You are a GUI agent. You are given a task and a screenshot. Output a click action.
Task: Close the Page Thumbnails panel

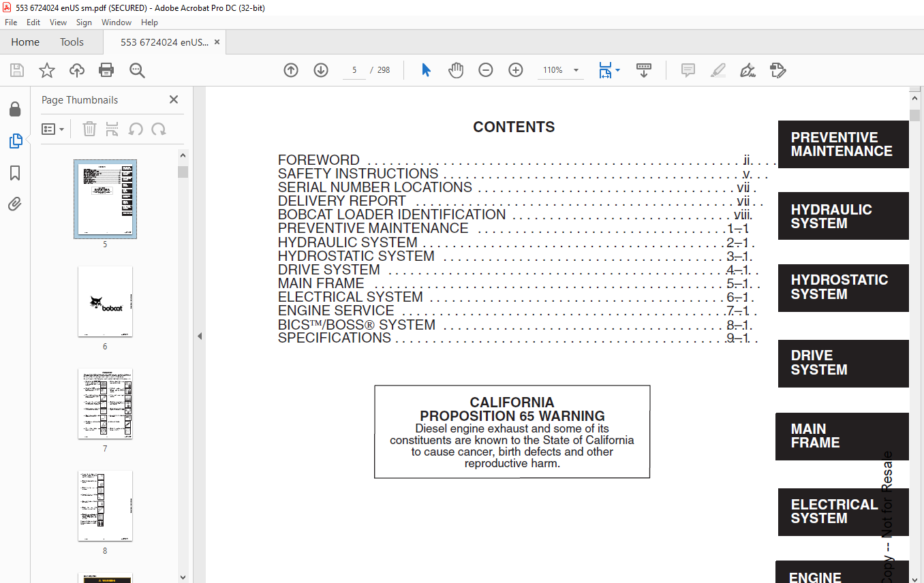coord(174,100)
